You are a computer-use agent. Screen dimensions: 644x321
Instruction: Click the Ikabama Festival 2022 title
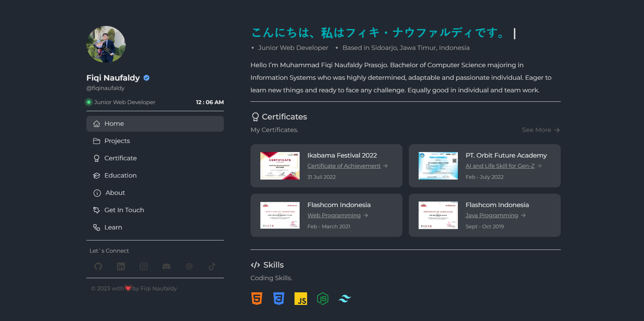(342, 156)
